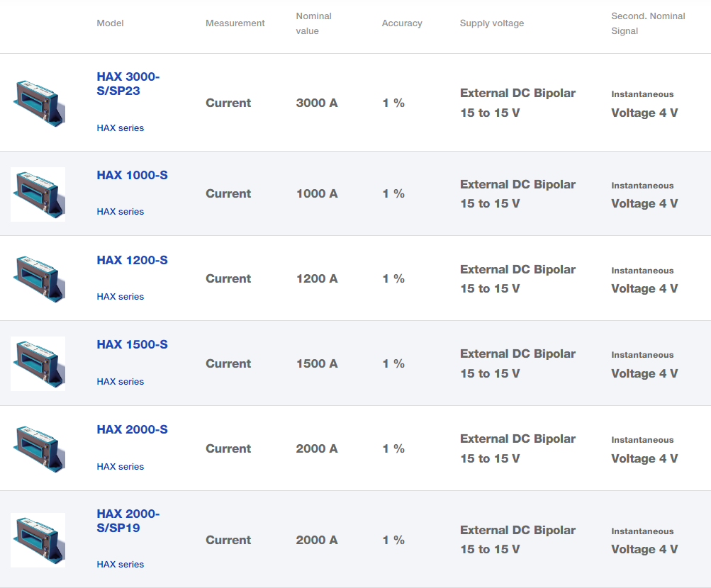Click HAX series link under HAX 1000-S
The width and height of the screenshot is (711, 588).
click(121, 212)
